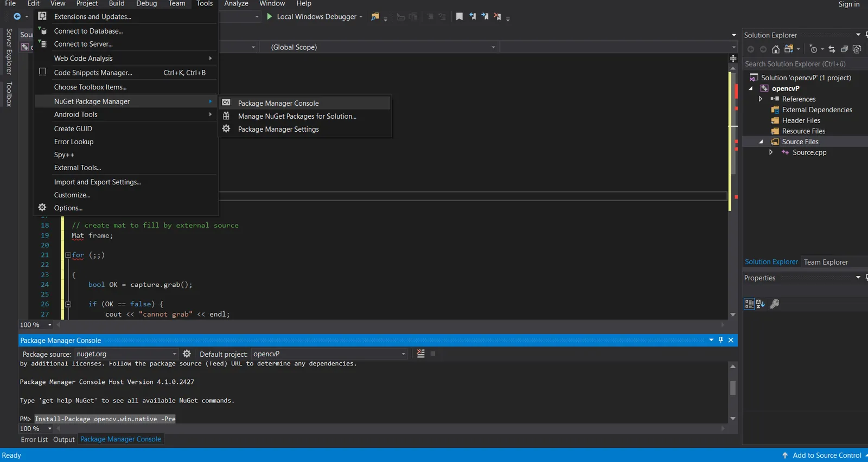This screenshot has width=868, height=462.
Task: Collapse the for loop code block
Action: pos(68,255)
